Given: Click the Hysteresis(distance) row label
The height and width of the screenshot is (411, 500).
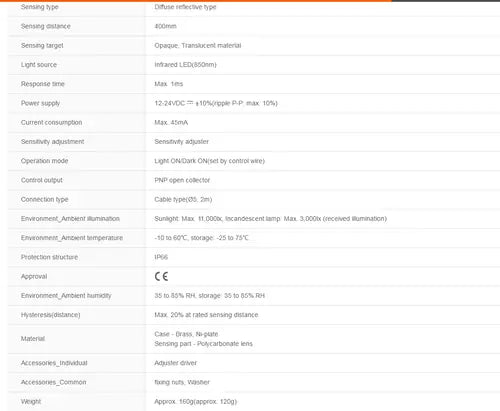Looking at the screenshot, I should coord(50,315).
